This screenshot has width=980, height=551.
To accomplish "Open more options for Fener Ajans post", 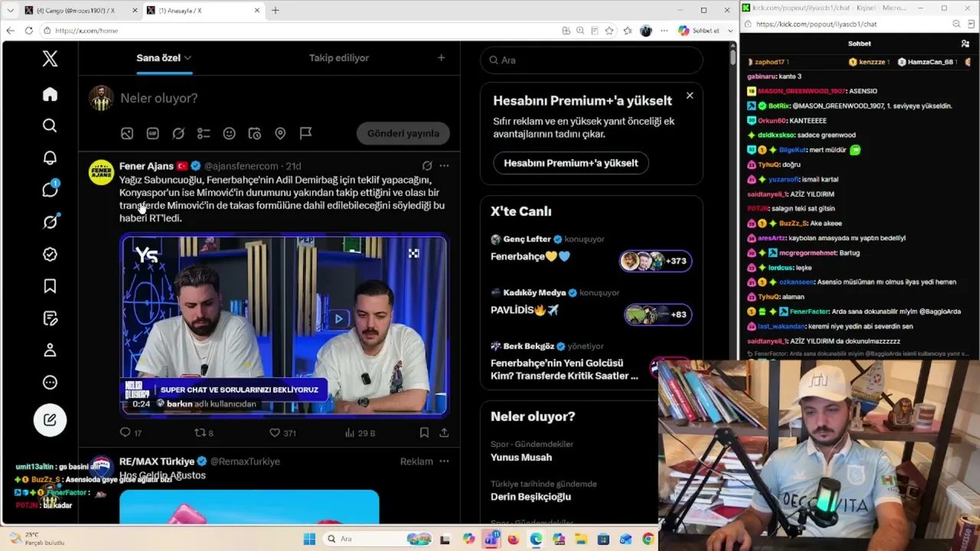I will 444,165.
